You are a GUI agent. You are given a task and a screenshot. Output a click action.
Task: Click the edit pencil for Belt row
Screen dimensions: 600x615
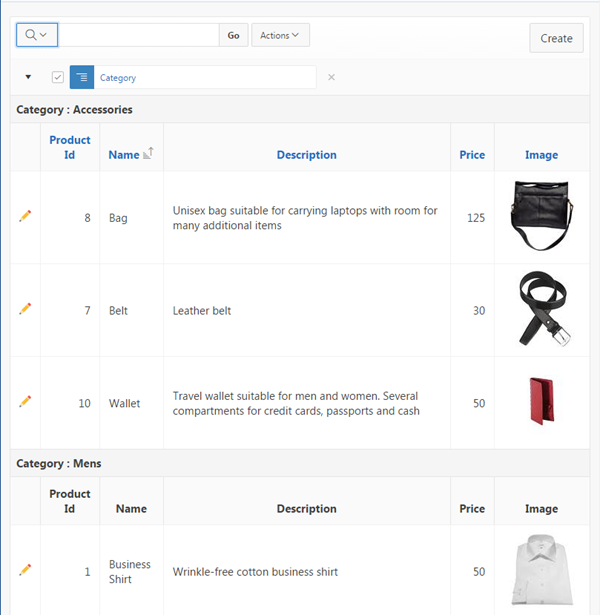click(x=25, y=309)
